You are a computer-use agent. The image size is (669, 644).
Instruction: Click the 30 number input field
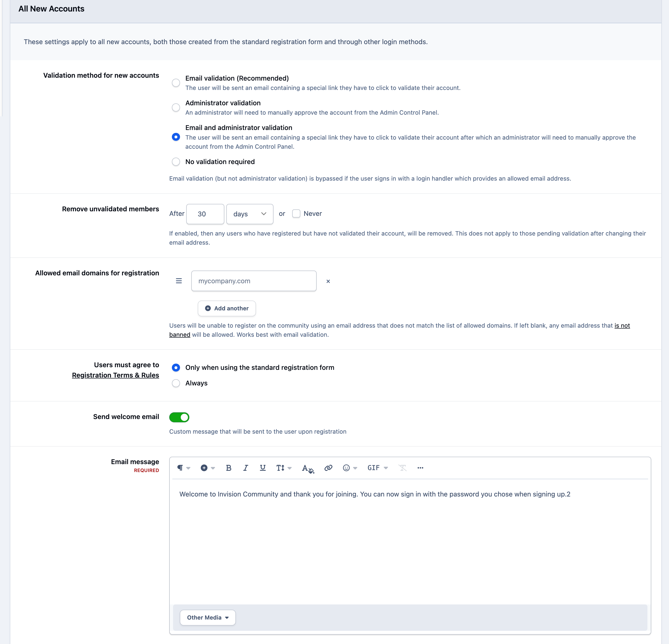(x=205, y=214)
